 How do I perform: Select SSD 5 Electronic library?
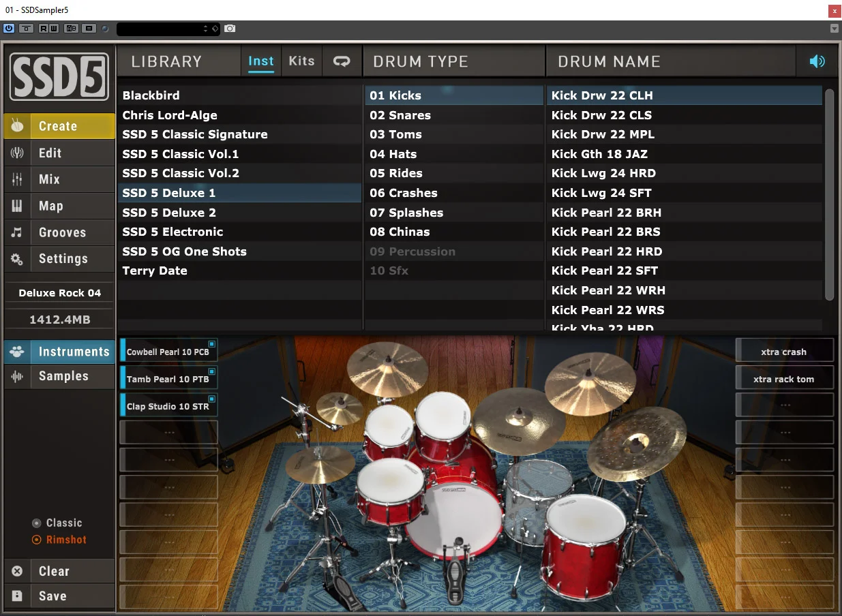click(x=239, y=232)
